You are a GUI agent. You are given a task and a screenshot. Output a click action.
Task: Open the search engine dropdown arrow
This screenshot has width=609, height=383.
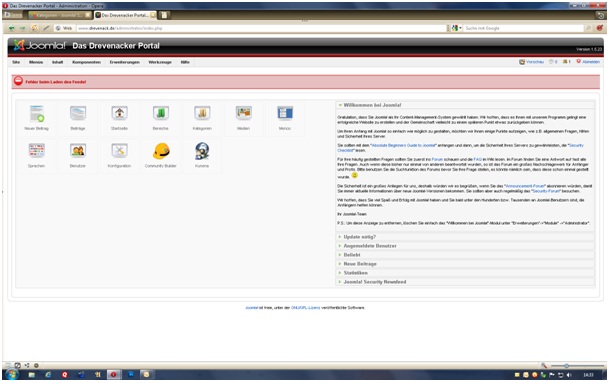(460, 28)
